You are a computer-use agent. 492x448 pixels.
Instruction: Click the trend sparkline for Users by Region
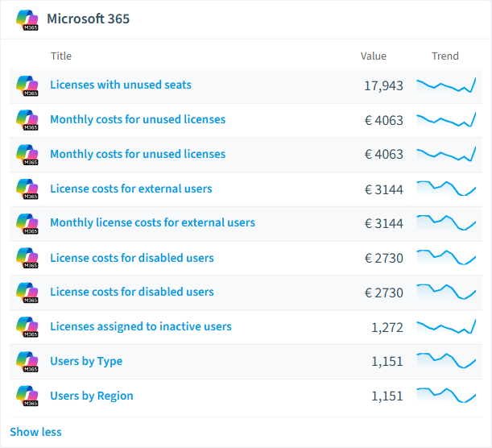tap(446, 396)
